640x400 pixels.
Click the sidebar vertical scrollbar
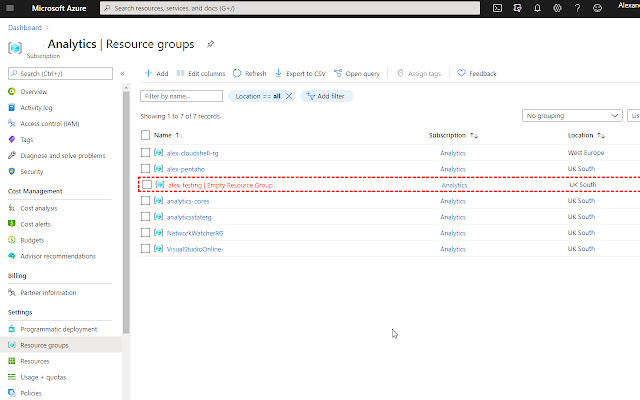[x=126, y=212]
